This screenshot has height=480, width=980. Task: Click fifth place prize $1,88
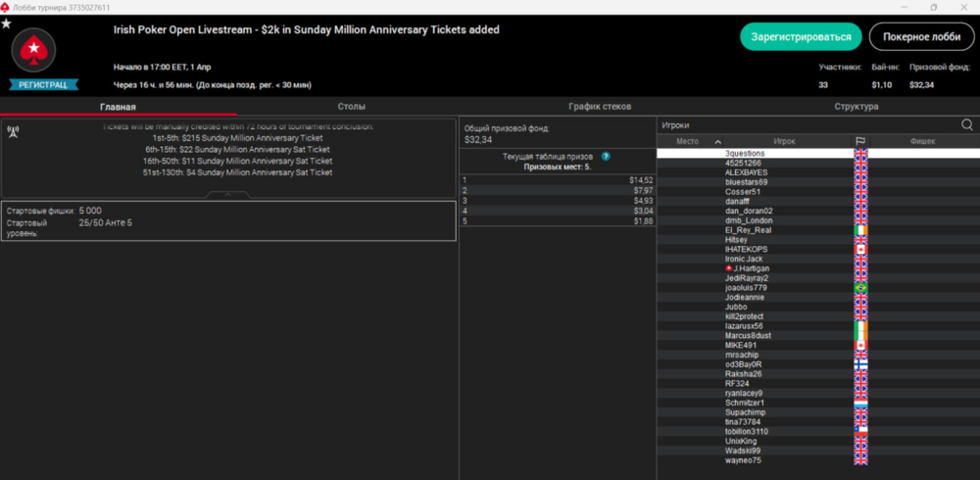(643, 221)
